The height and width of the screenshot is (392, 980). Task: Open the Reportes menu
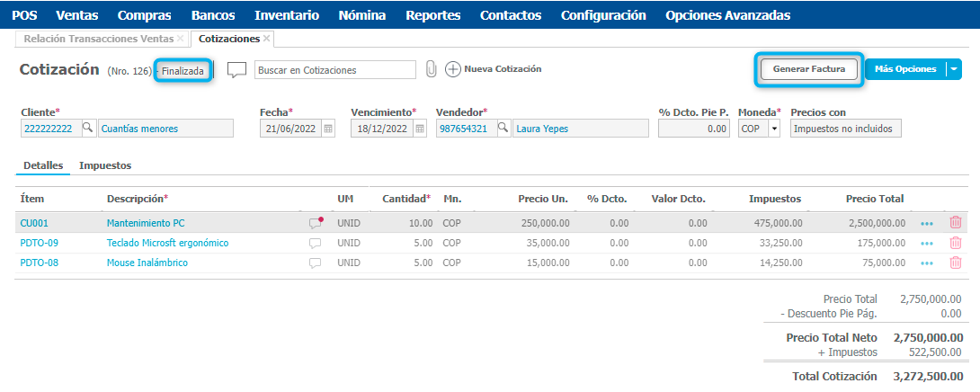(x=432, y=15)
